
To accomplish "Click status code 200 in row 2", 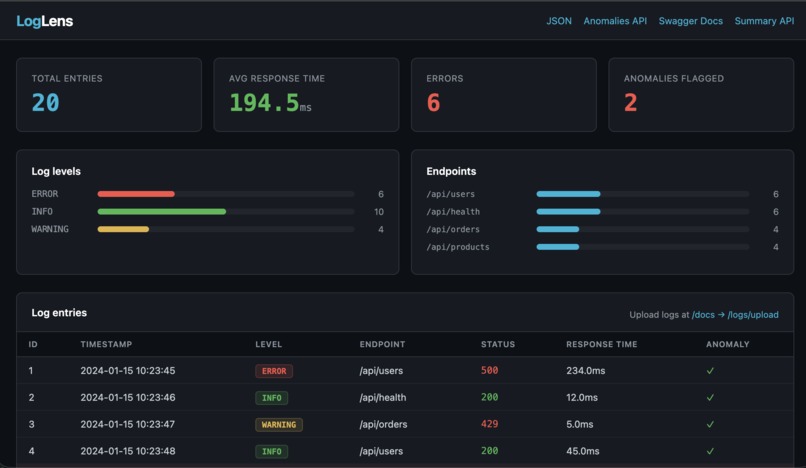I will pyautogui.click(x=489, y=397).
